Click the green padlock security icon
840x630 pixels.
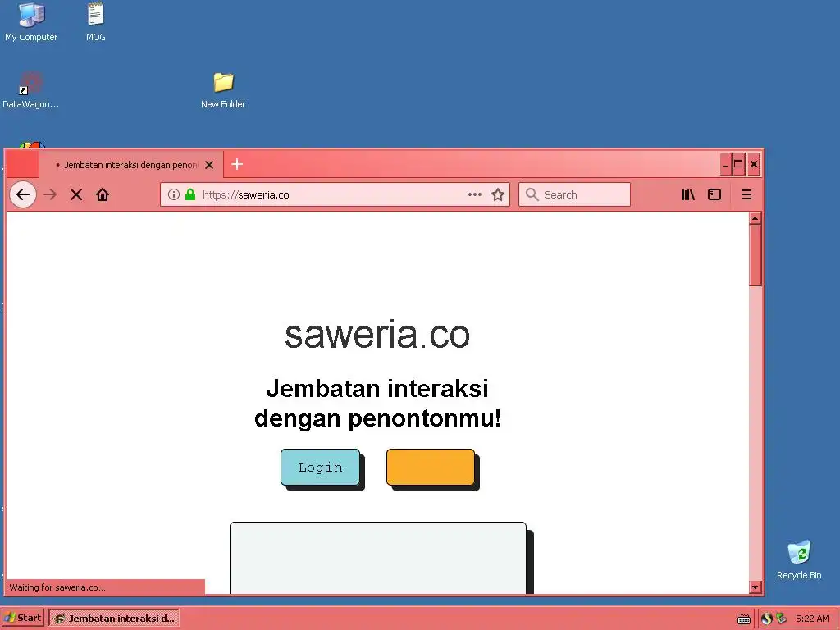[x=190, y=194]
